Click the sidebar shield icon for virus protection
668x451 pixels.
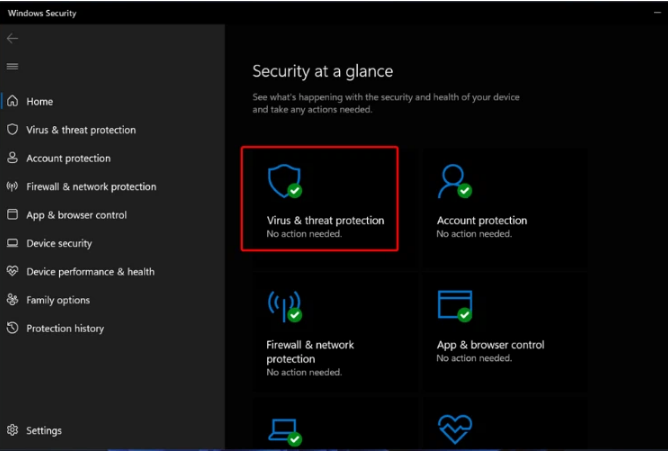[x=13, y=129]
